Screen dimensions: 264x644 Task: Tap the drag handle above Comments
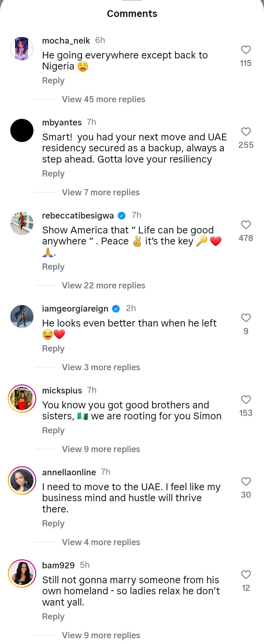(x=132, y=1)
